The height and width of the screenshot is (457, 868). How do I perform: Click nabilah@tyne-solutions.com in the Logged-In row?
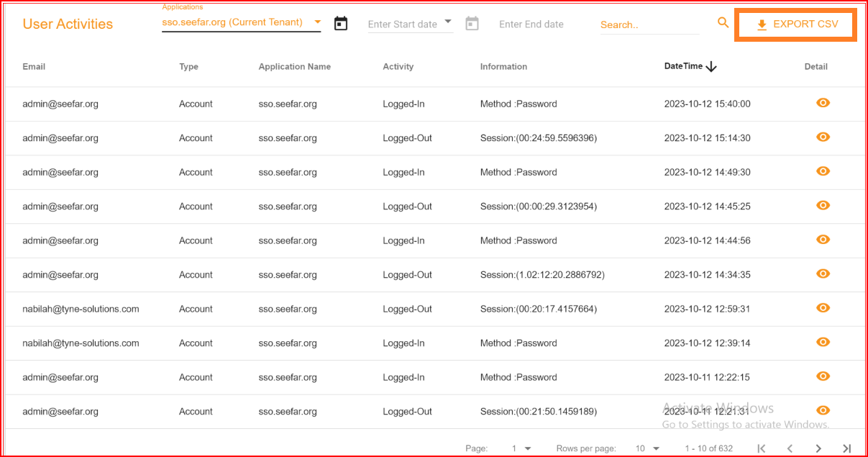(81, 343)
